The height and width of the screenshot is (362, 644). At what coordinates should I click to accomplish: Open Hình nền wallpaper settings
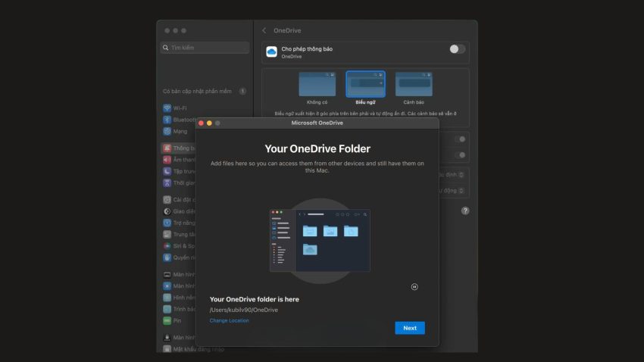point(179,297)
